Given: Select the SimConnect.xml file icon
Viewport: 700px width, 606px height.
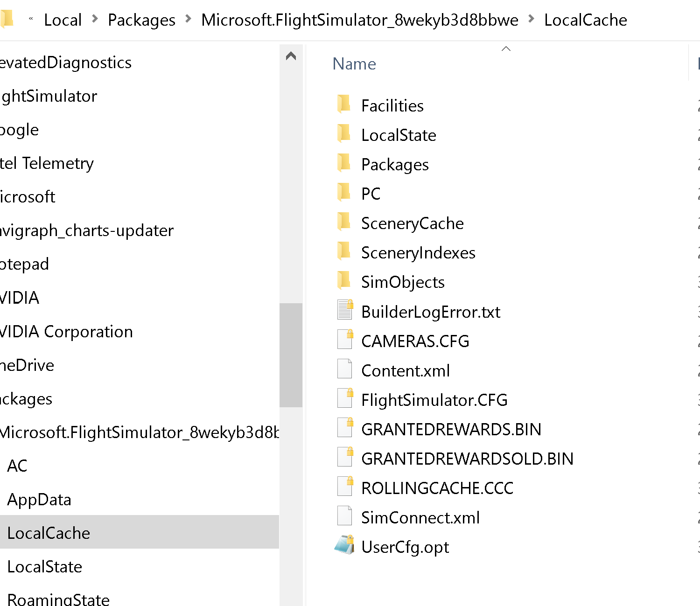Looking at the screenshot, I should [344, 515].
